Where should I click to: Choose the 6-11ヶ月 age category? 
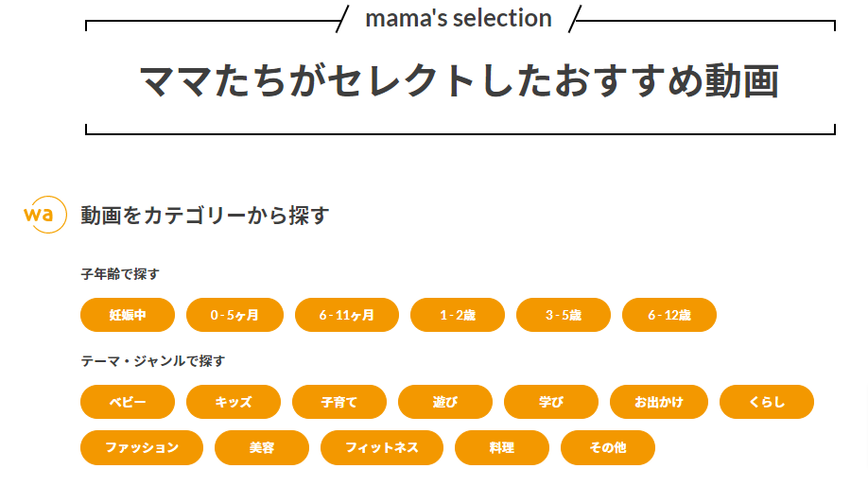coord(347,315)
